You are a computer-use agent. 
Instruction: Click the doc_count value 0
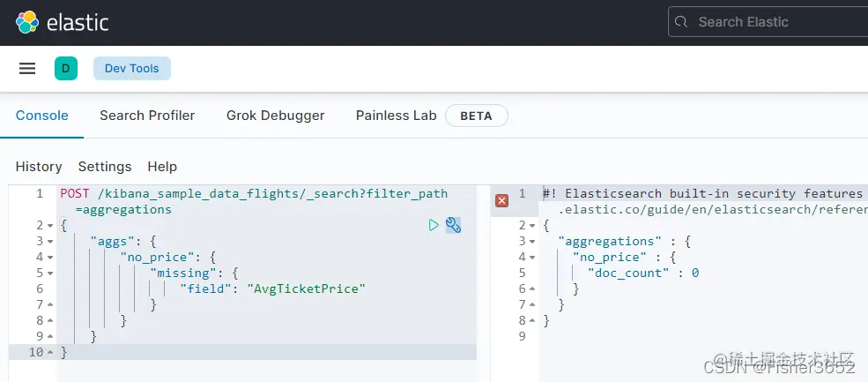[695, 273]
